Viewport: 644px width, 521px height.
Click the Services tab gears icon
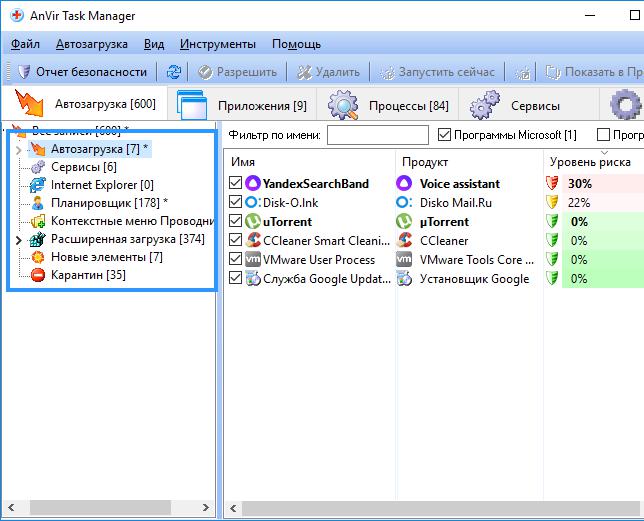485,106
